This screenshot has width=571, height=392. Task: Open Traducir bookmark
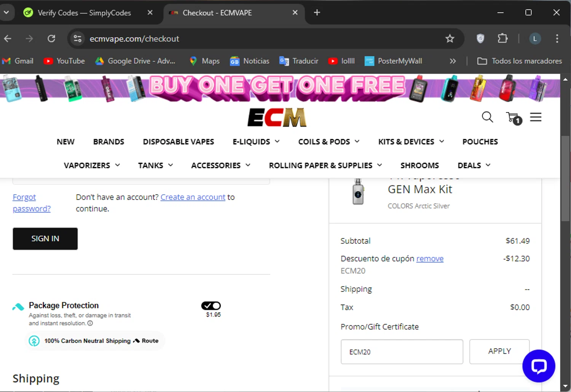pyautogui.click(x=298, y=61)
